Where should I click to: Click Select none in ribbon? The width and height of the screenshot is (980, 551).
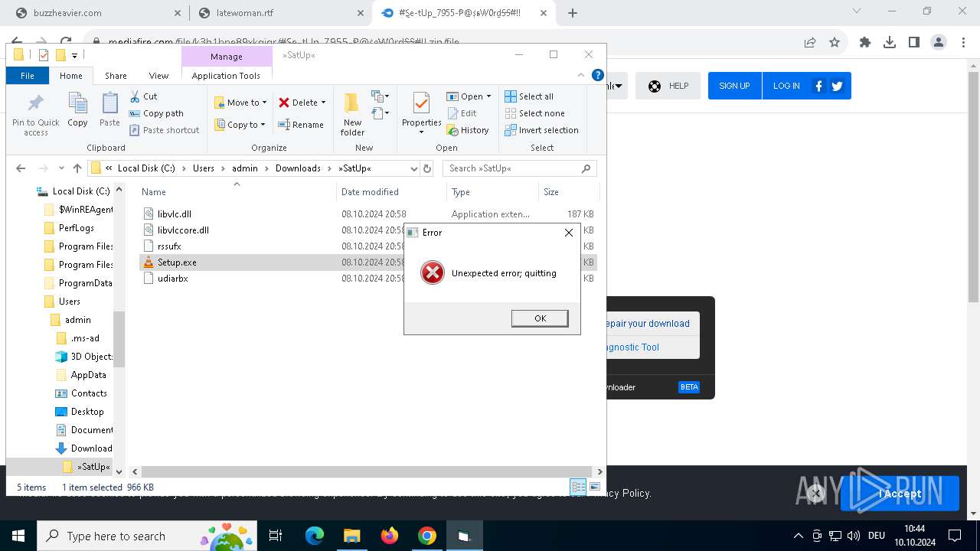(534, 113)
